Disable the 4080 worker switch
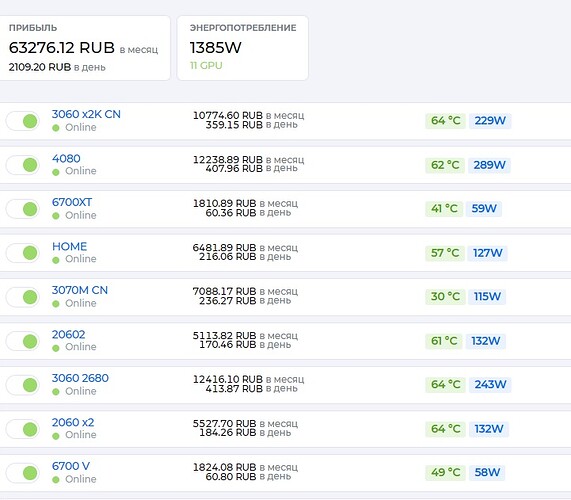The width and height of the screenshot is (571, 500). tap(23, 165)
